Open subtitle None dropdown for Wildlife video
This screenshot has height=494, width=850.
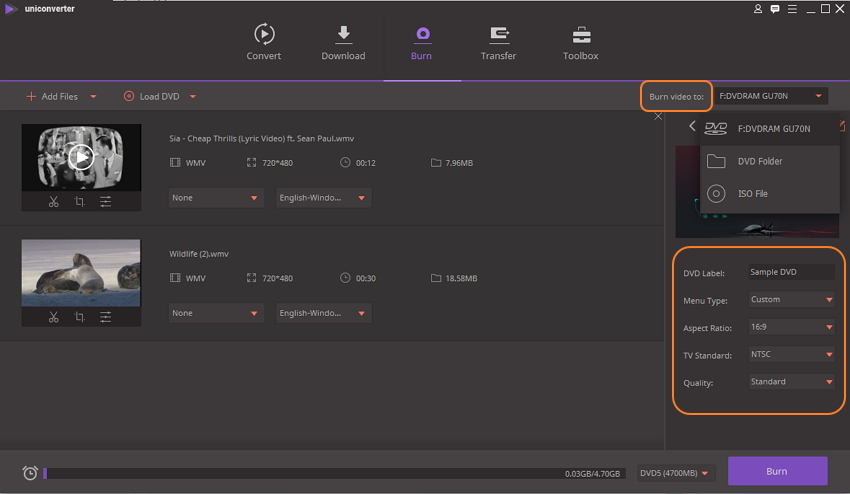click(216, 313)
